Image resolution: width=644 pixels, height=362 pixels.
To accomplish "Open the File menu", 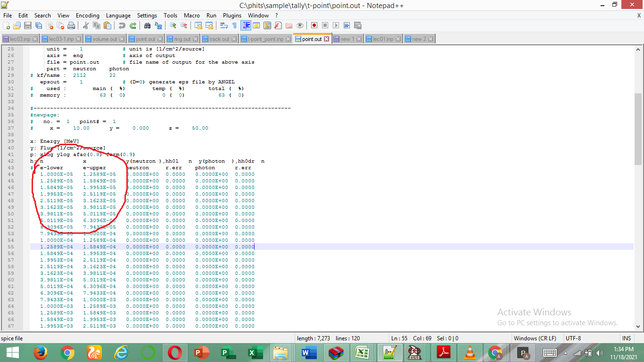I will click(8, 16).
